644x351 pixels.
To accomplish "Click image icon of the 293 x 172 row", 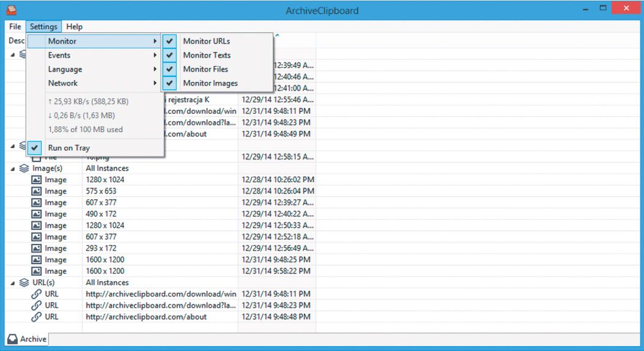I will pyautogui.click(x=37, y=248).
